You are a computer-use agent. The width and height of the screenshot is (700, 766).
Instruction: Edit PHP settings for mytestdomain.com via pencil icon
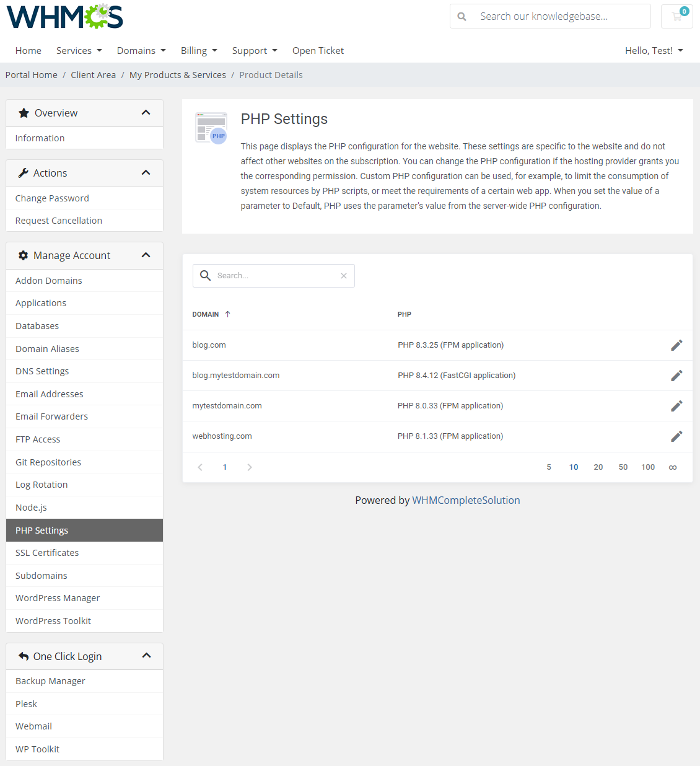[676, 406]
